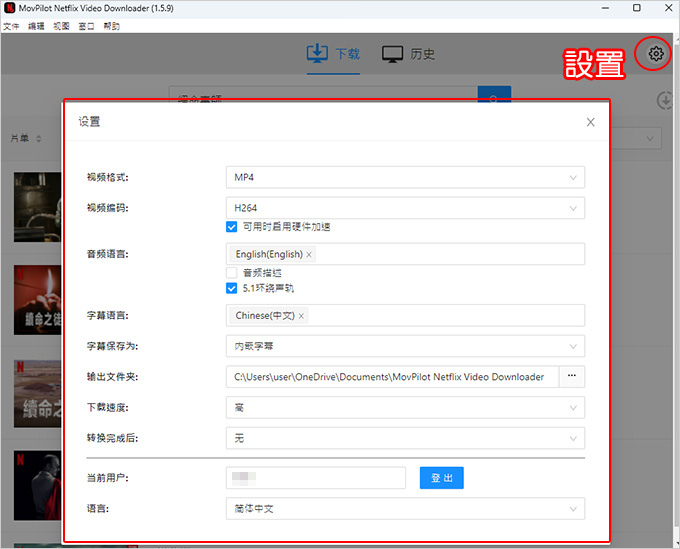Open the 语言 简体中文 dropdown
The image size is (680, 549).
(405, 509)
